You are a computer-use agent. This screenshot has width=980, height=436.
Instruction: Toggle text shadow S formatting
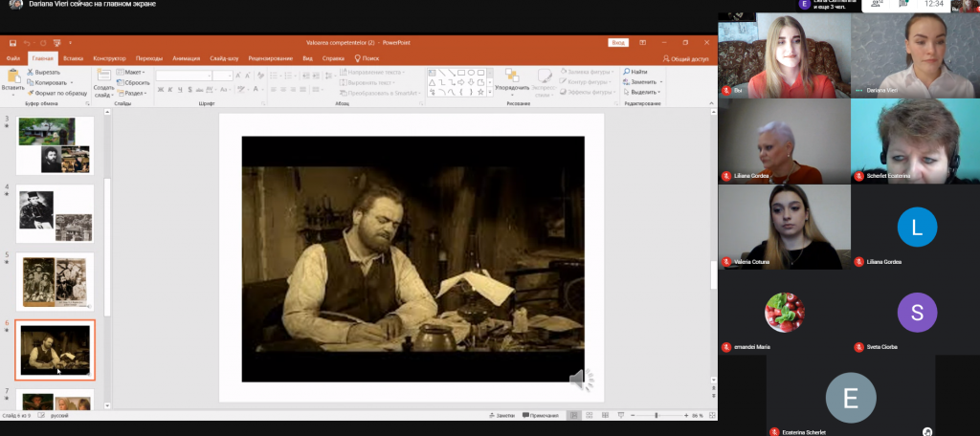point(189,90)
